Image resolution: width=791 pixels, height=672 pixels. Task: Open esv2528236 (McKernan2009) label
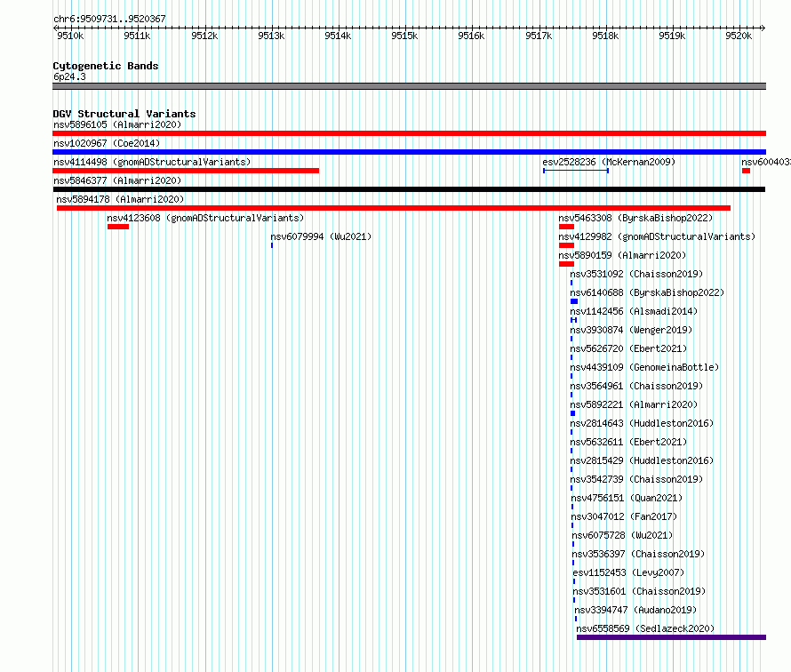click(609, 162)
